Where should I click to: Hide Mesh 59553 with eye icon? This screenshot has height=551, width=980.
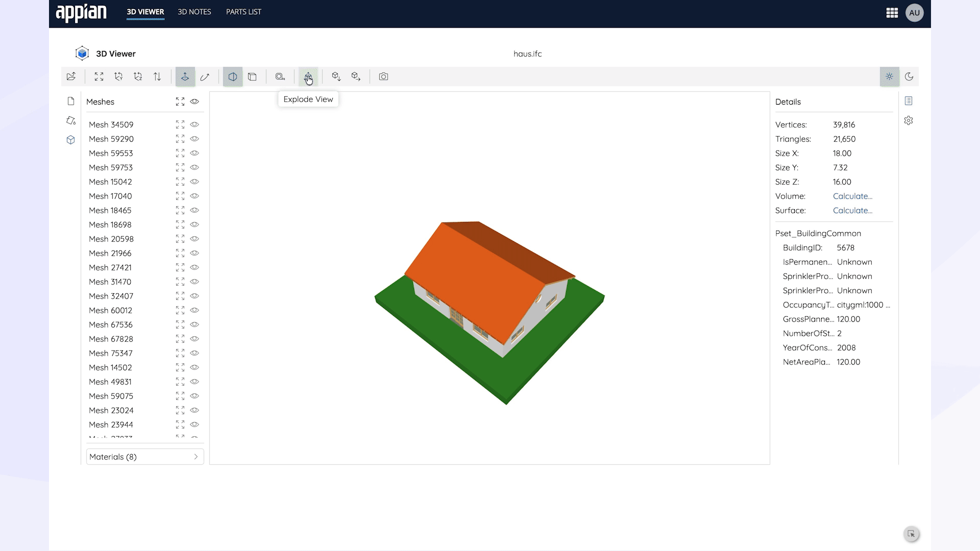[x=194, y=153]
